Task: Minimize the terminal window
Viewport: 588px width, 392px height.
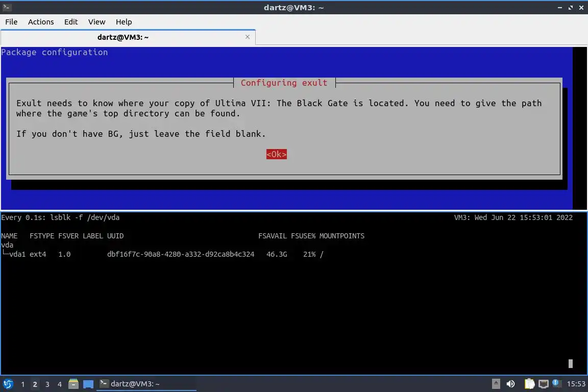Action: [560, 8]
